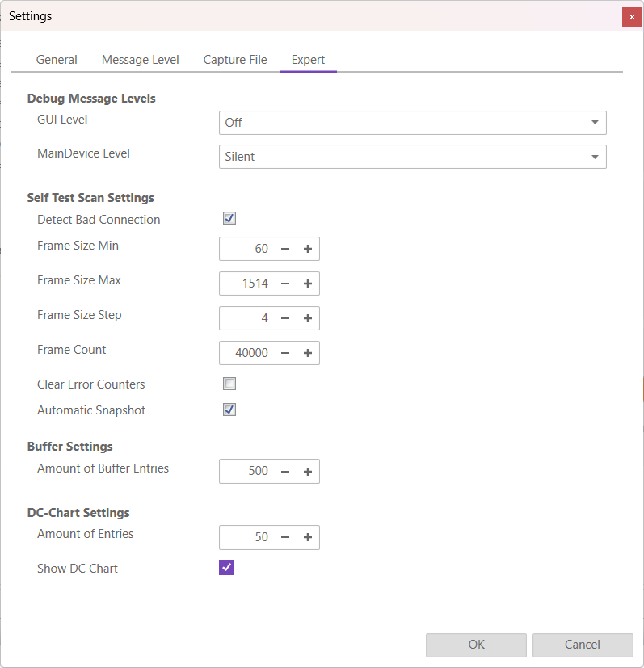Expand the dropdown arrow next to Silent
This screenshot has height=668, width=644.
(596, 156)
